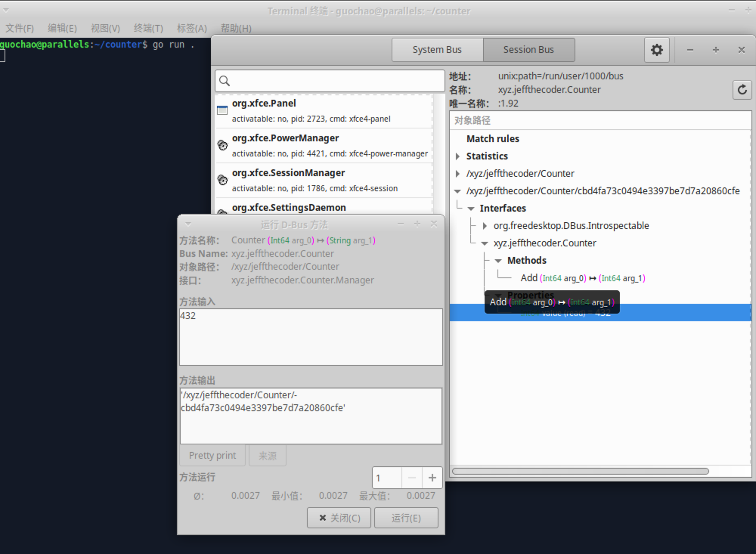Viewport: 756px width, 554px height.
Task: Open the D-Bus method dialog's window menu arrow
Action: click(188, 224)
